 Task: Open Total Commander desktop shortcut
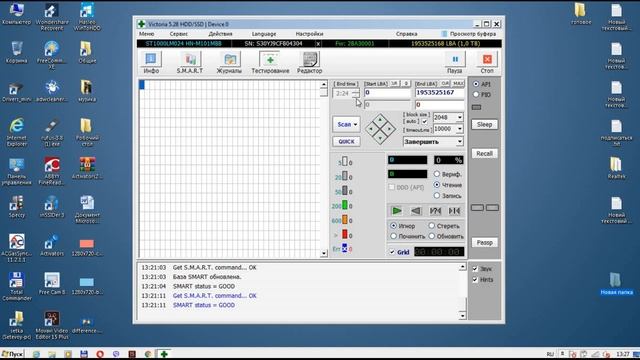(17, 286)
